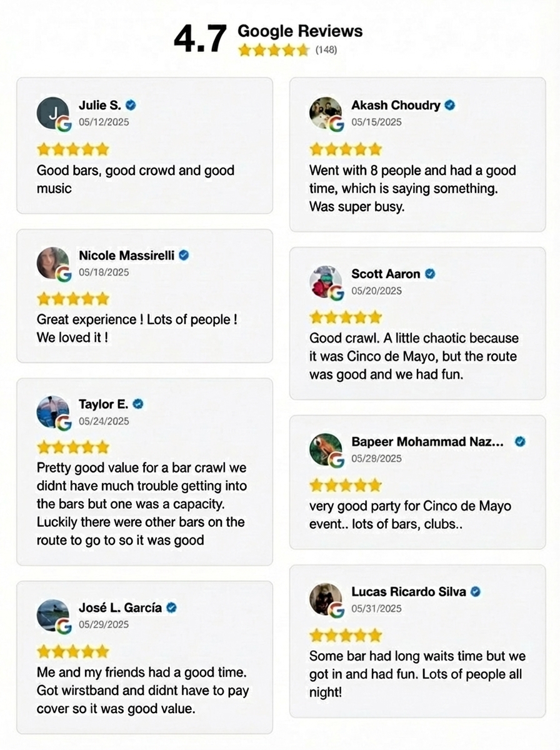The image size is (560, 750).
Task: Click verified badge beside Akash Choudry
Action: click(x=450, y=105)
